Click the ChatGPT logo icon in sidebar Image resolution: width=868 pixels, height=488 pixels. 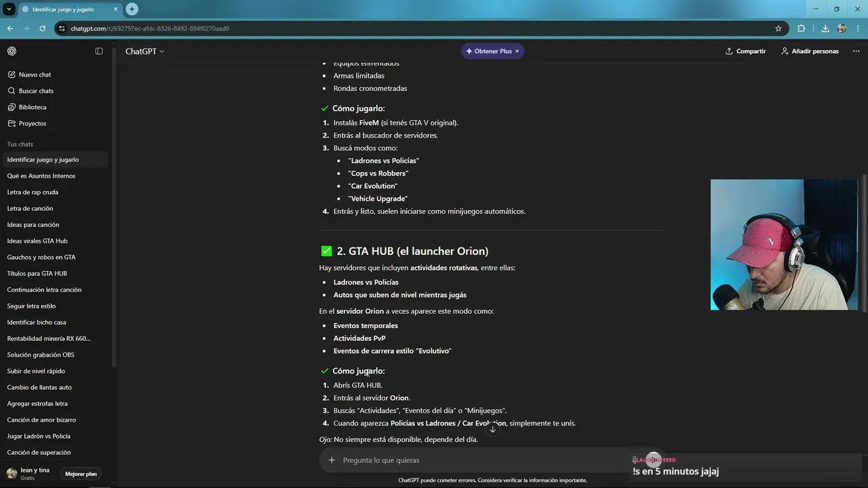pyautogui.click(x=12, y=52)
